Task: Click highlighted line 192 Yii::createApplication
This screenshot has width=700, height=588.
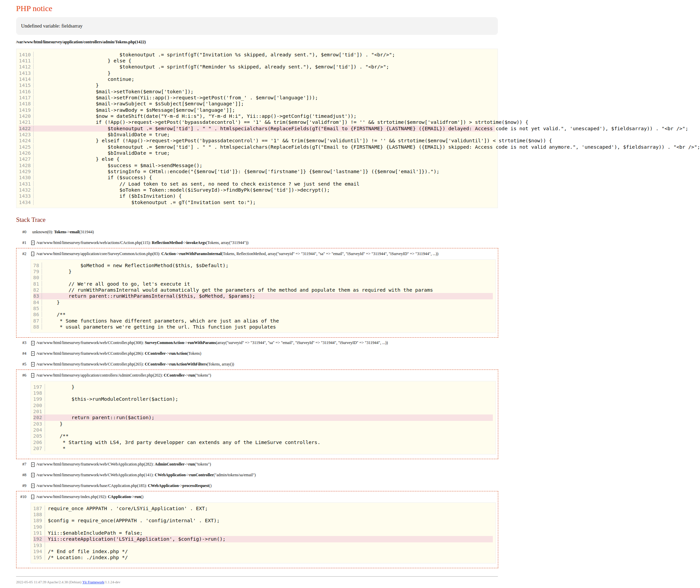Action: 136,539
